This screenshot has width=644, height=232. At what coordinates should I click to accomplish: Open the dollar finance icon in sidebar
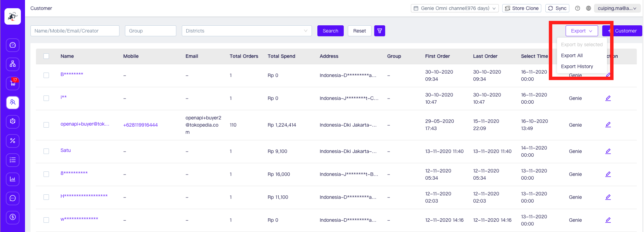(x=13, y=217)
